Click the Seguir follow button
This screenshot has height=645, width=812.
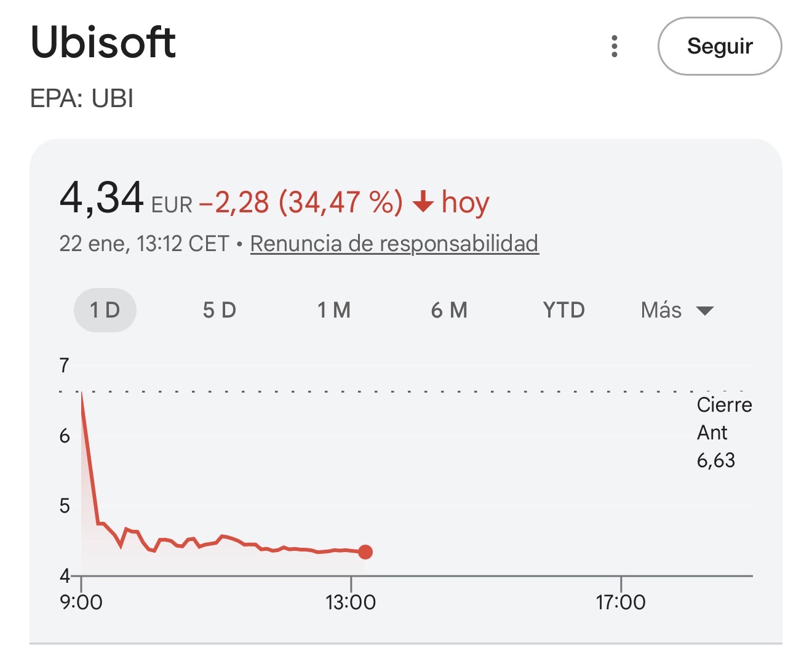(719, 46)
